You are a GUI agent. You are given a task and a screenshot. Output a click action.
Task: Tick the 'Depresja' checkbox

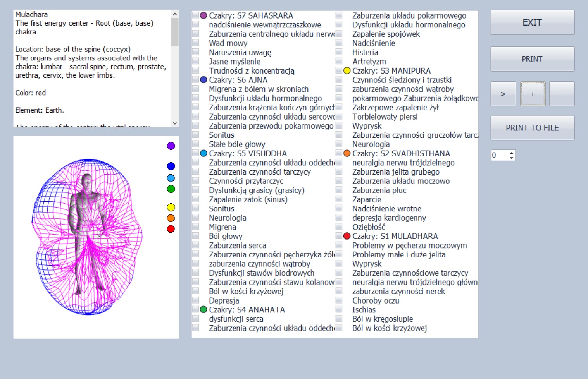click(196, 300)
